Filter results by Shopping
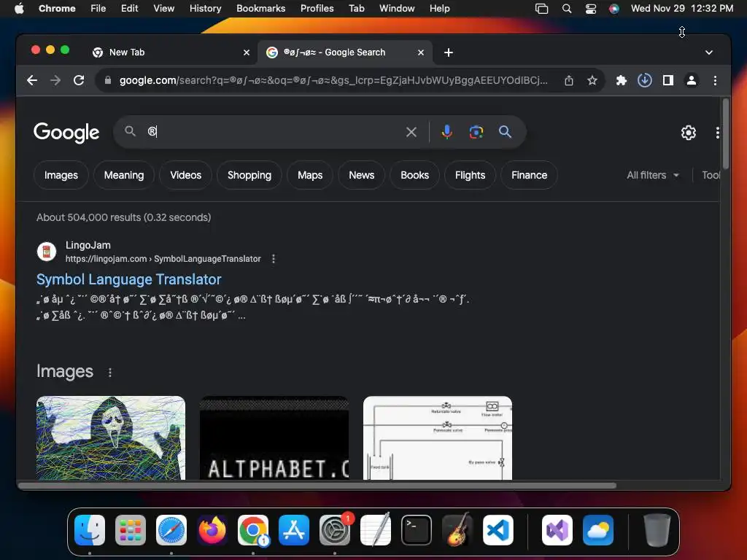The image size is (747, 560). coord(249,175)
